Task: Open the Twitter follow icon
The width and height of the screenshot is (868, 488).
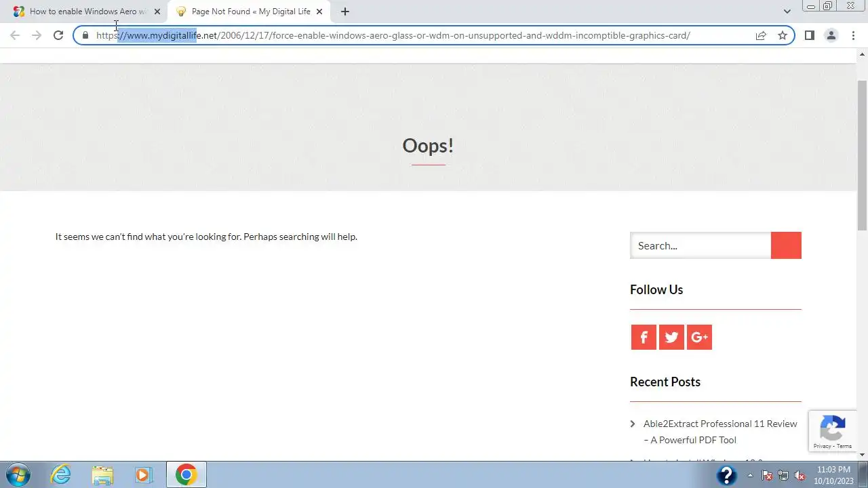Action: pos(671,337)
